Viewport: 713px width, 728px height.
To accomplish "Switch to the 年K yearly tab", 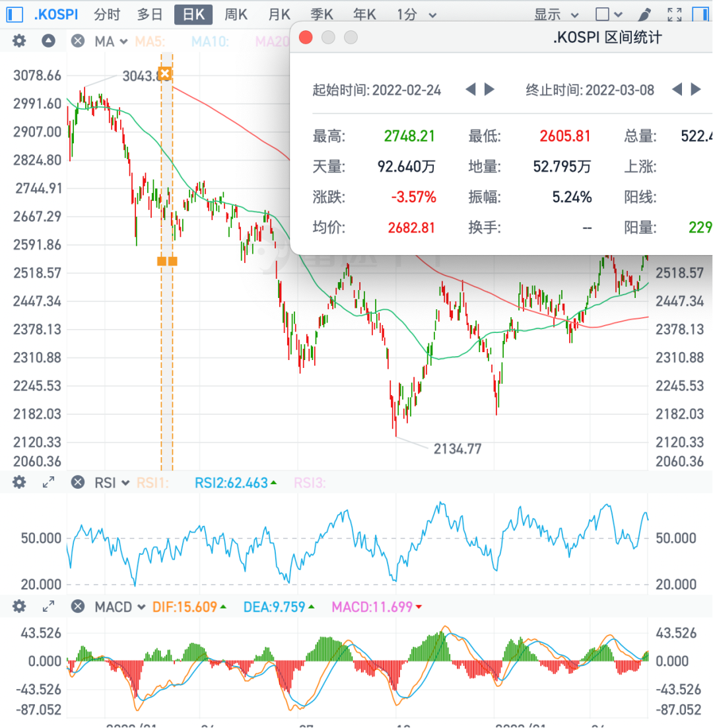I will [364, 15].
